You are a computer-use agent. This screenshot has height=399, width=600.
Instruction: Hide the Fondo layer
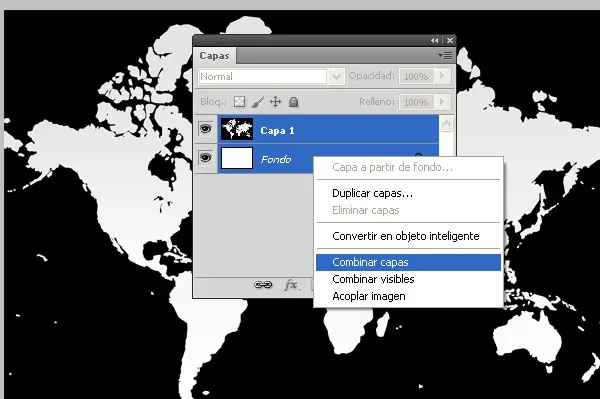click(206, 158)
